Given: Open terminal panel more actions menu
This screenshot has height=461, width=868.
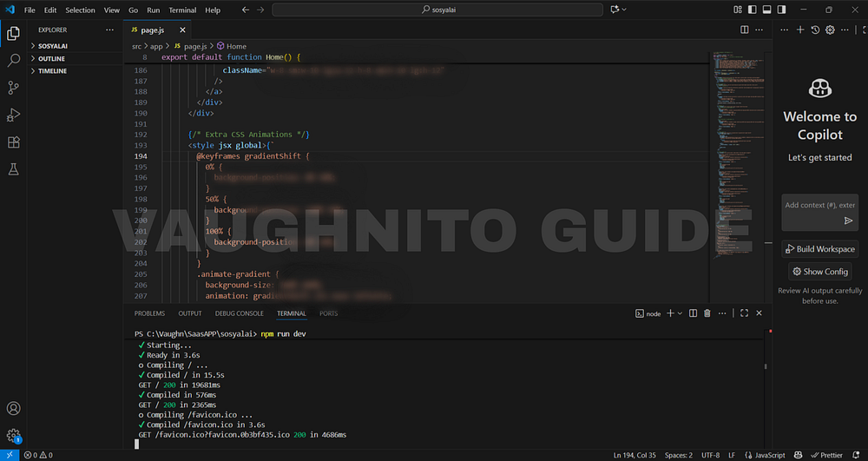Looking at the screenshot, I should click(722, 313).
